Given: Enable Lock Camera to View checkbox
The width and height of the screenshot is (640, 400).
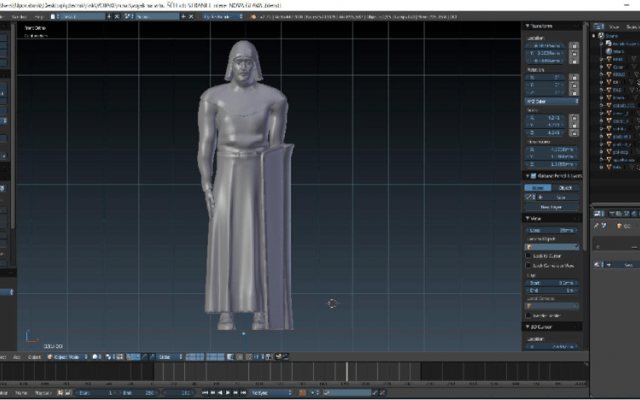Looking at the screenshot, I should click(x=528, y=266).
